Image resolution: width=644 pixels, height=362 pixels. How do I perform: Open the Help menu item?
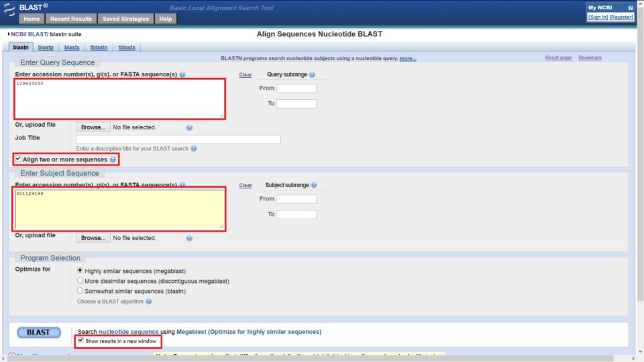(x=166, y=19)
